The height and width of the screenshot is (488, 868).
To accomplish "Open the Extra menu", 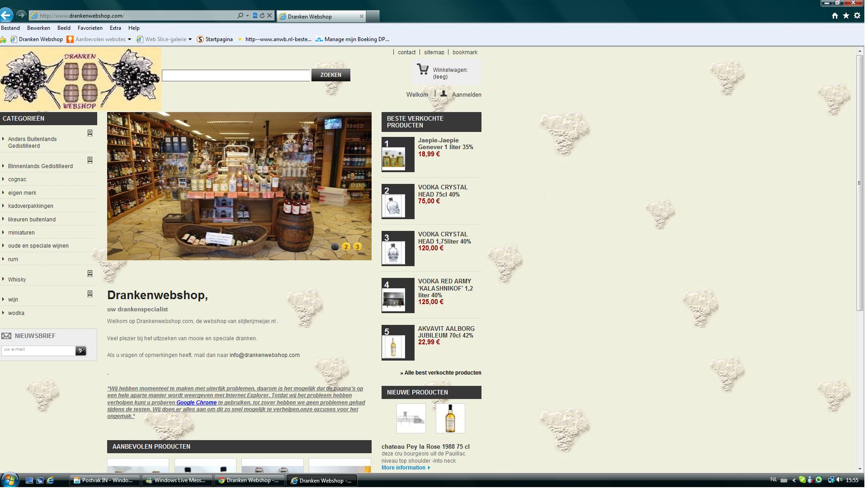I will [x=115, y=28].
